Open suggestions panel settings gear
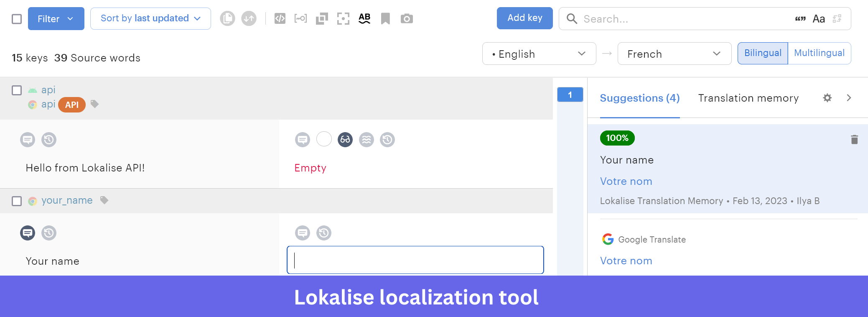Viewport: 868px width, 317px height. tap(827, 98)
